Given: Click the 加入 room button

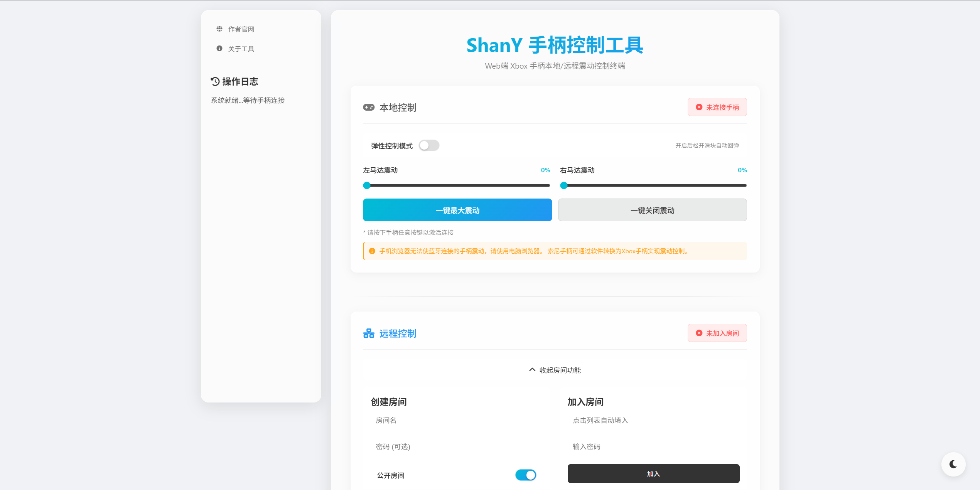Looking at the screenshot, I should pos(653,474).
